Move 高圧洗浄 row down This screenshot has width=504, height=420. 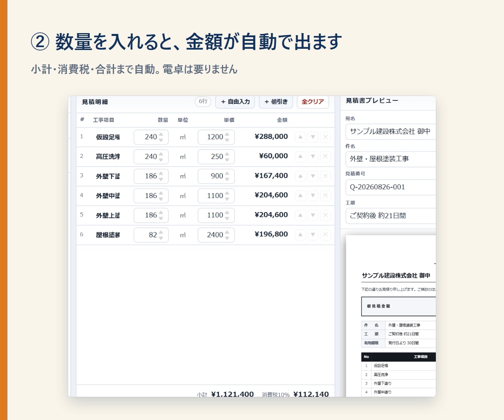(x=313, y=156)
